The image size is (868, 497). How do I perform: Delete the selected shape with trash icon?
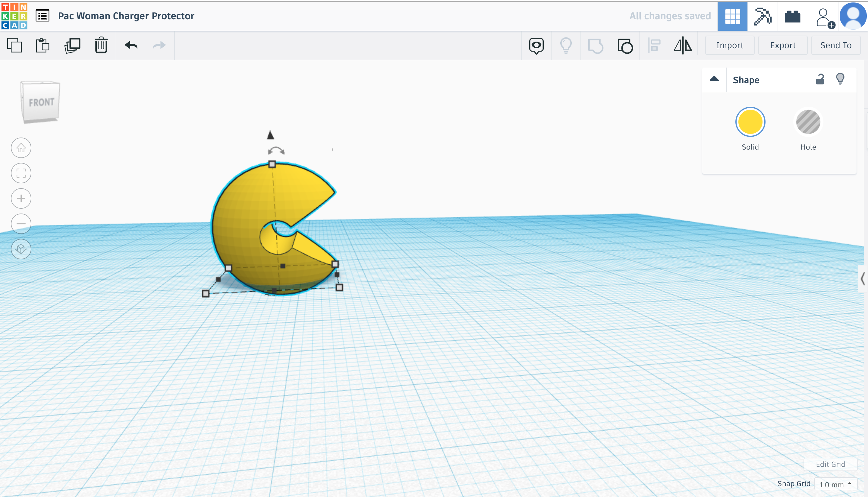coord(101,46)
